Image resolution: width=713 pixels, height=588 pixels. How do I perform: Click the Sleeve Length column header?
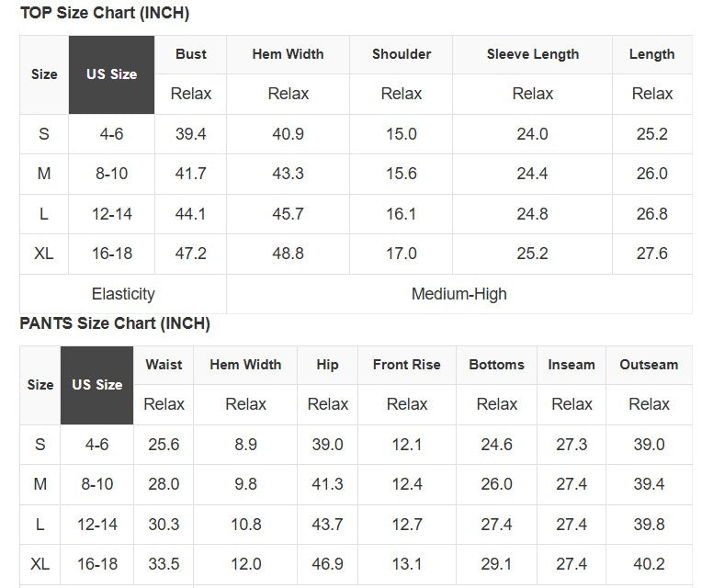pyautogui.click(x=533, y=54)
